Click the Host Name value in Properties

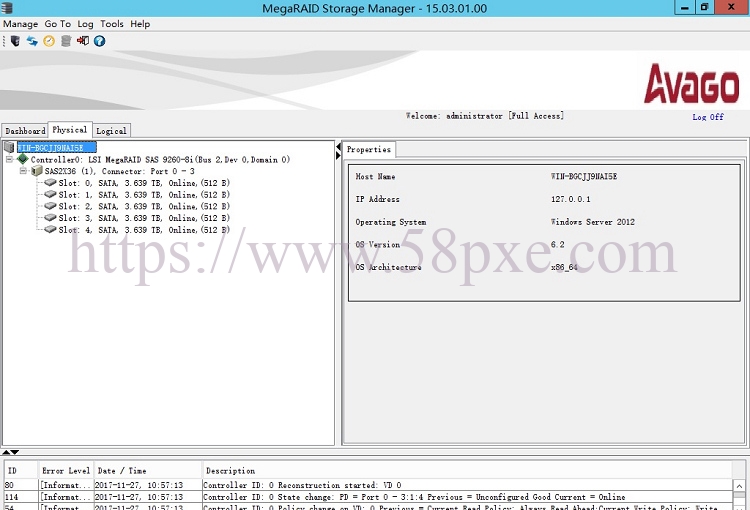[584, 177]
